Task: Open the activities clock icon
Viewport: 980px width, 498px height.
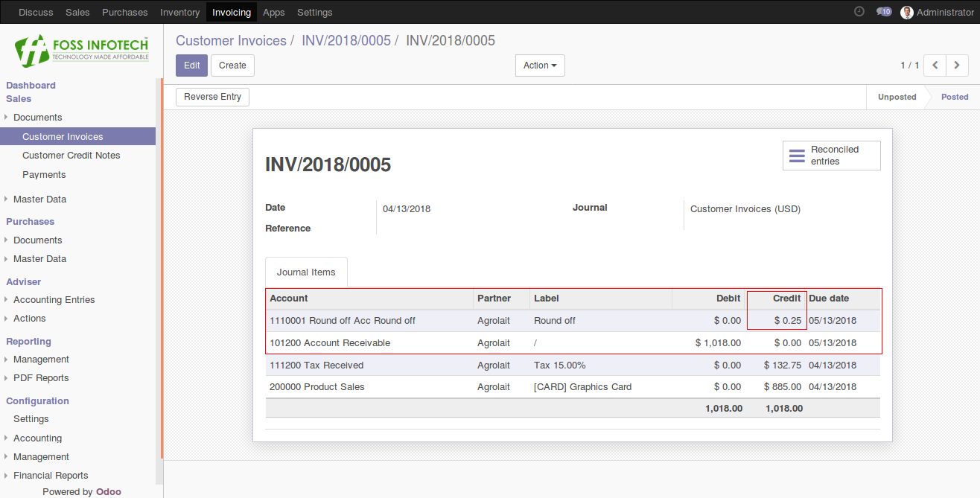Action: pyautogui.click(x=859, y=12)
